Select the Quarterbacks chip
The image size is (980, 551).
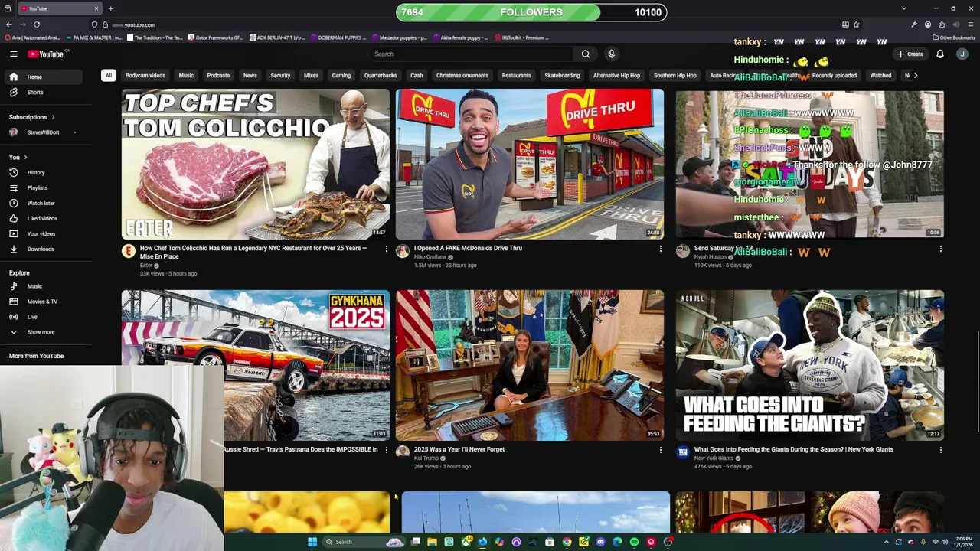(x=381, y=76)
